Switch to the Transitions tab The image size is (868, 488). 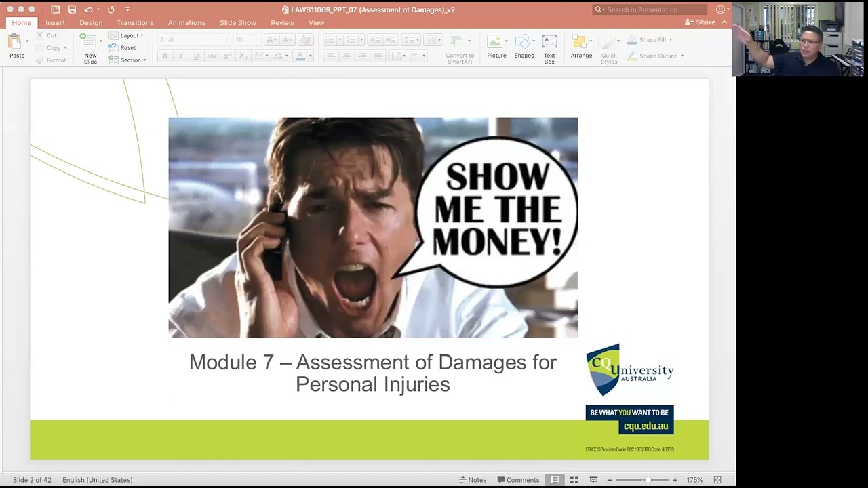click(x=135, y=23)
